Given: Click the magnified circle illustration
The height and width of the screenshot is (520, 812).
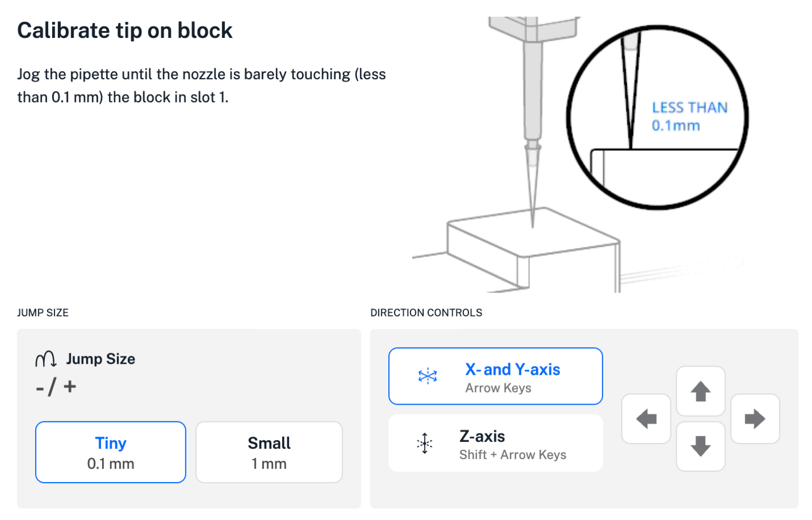Looking at the screenshot, I should (657, 118).
